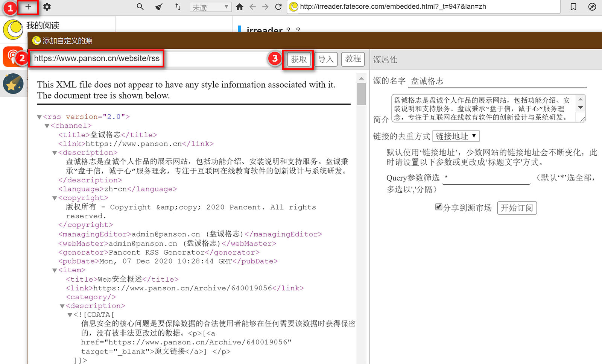Click the title text 盘诚格志 in XML
Screen dimensions: 602x364
pos(105,135)
